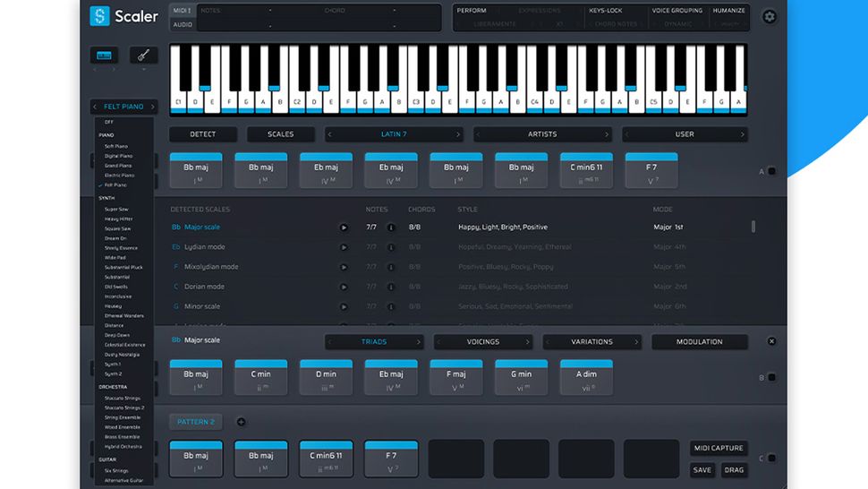Click the Scaler logo icon
The height and width of the screenshot is (489, 868).
(99, 16)
